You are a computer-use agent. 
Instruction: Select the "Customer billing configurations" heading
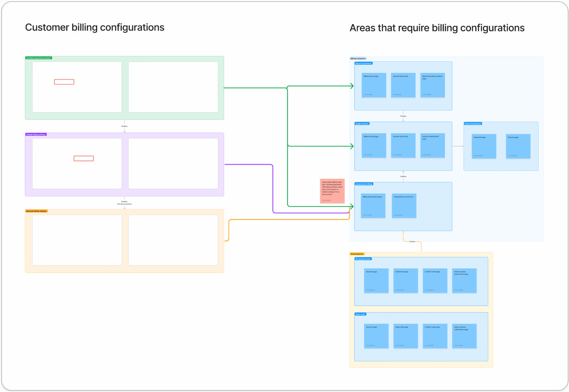coord(95,27)
